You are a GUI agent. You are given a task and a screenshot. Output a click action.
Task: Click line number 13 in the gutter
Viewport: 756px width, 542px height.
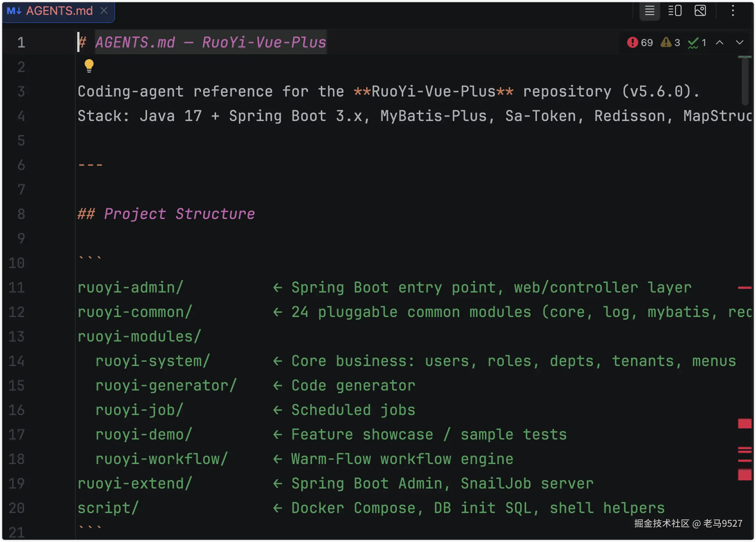point(17,337)
